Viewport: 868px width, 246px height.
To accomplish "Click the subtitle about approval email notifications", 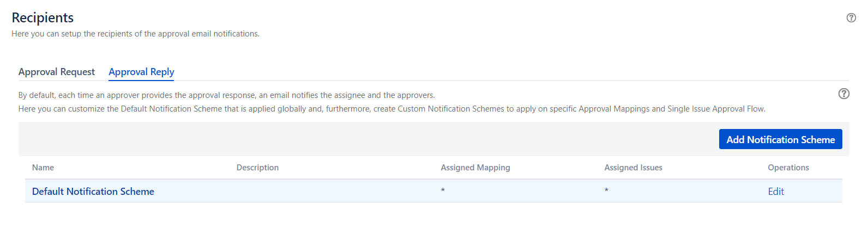I will tap(135, 34).
